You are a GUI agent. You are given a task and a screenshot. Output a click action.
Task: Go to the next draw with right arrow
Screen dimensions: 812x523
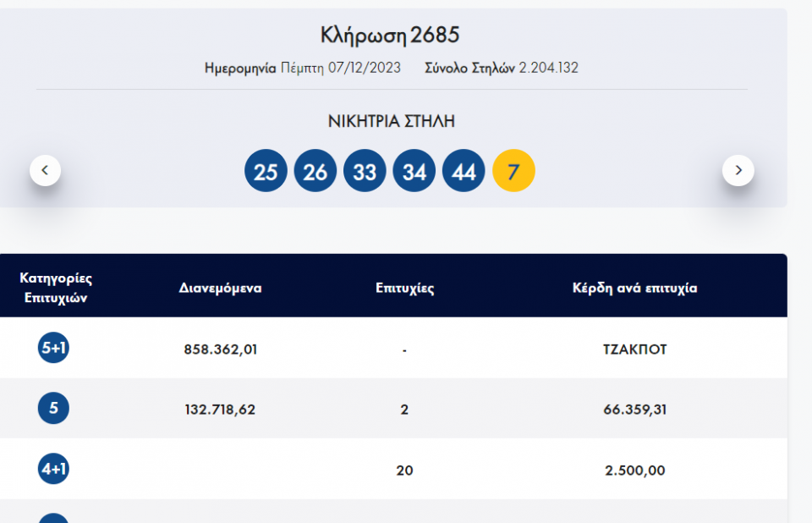point(738,170)
